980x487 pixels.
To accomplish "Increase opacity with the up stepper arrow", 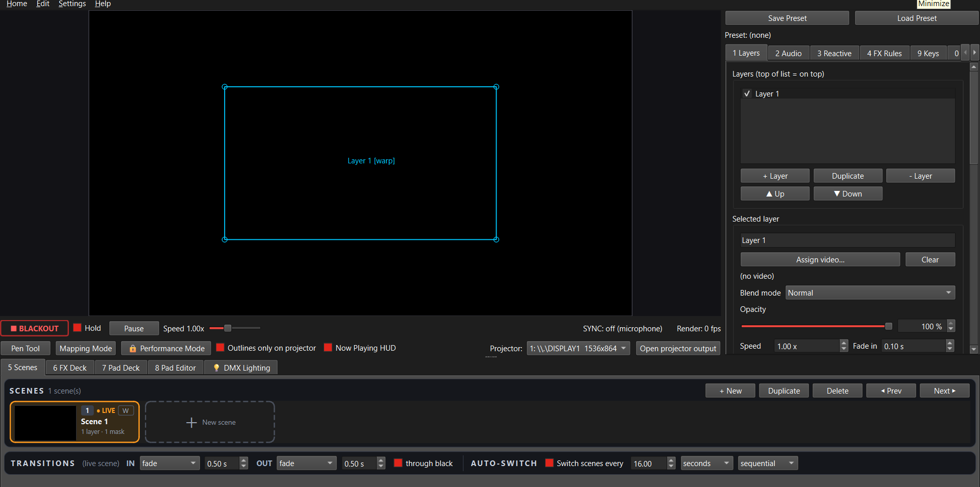I will point(951,323).
